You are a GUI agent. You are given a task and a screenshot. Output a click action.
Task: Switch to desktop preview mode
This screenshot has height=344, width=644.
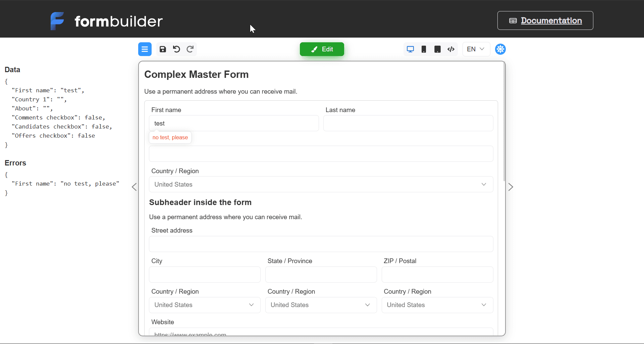pos(410,49)
